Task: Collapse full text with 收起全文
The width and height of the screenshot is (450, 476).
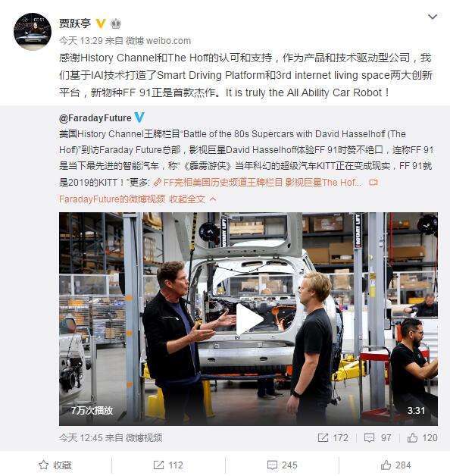Action: (x=192, y=199)
